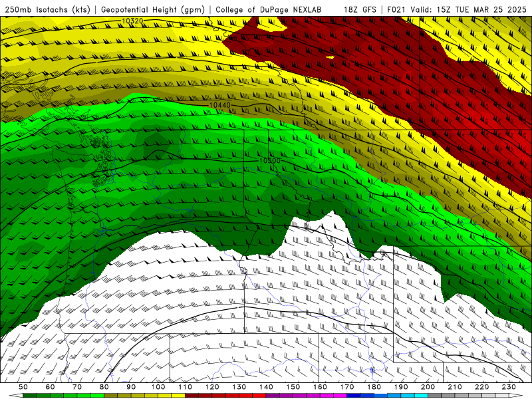This screenshot has height=399, width=532.
Task: Click the bright yellow swatch just left of 110
Action: [178, 396]
